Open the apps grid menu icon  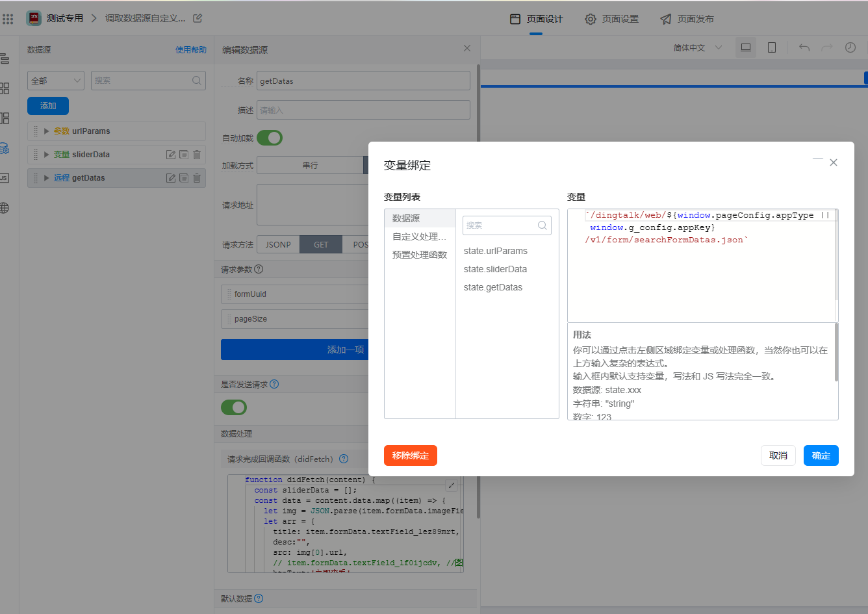point(8,19)
